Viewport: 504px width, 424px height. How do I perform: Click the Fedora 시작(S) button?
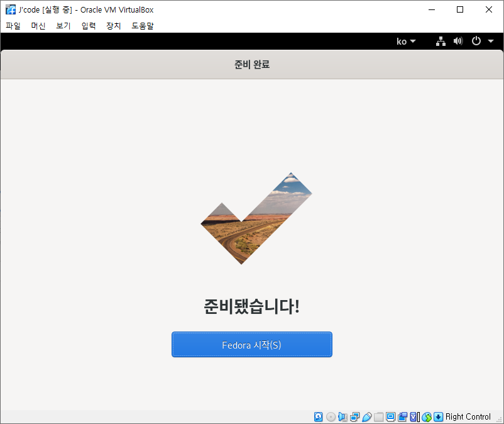[x=251, y=345]
